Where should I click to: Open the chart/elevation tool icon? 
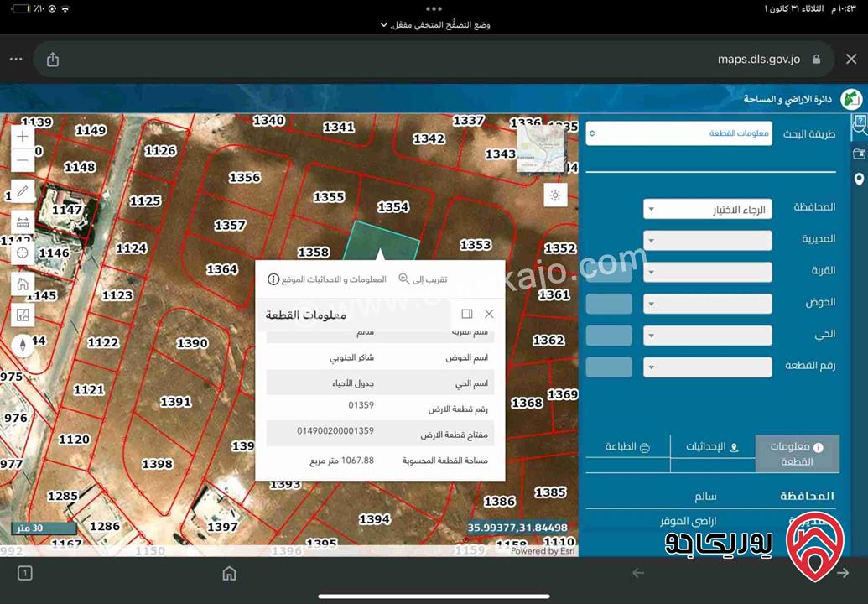pyautogui.click(x=23, y=315)
